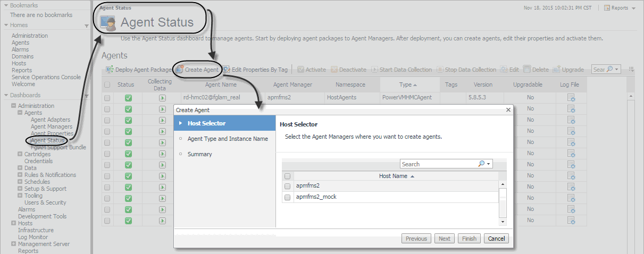Click the Collecting Data play icon in first row
644x254 pixels.
[162, 98]
